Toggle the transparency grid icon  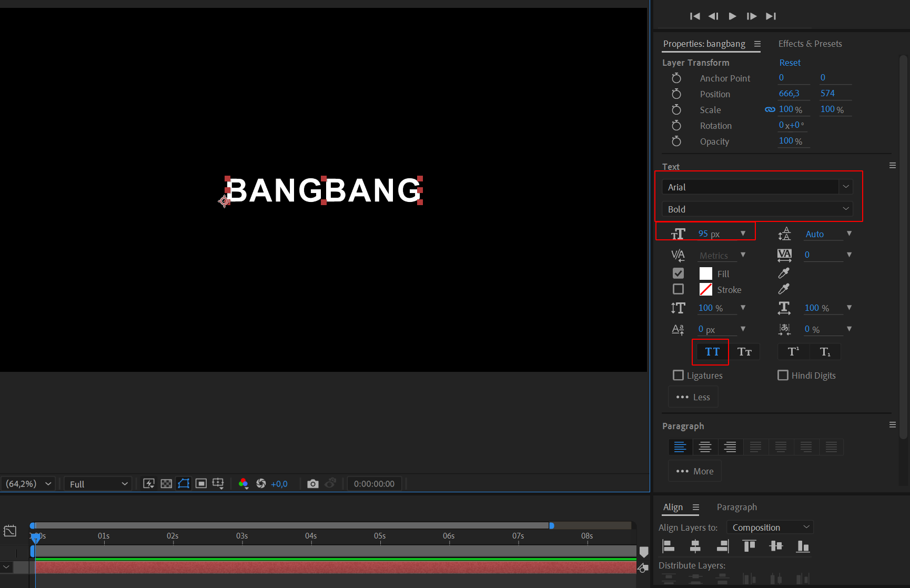pos(166,484)
